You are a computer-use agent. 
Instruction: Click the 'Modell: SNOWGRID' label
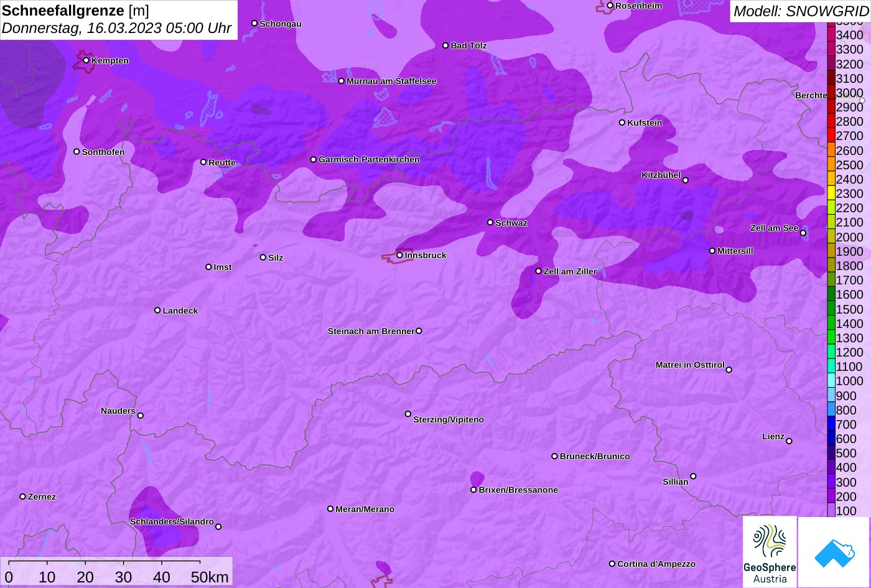pyautogui.click(x=801, y=11)
